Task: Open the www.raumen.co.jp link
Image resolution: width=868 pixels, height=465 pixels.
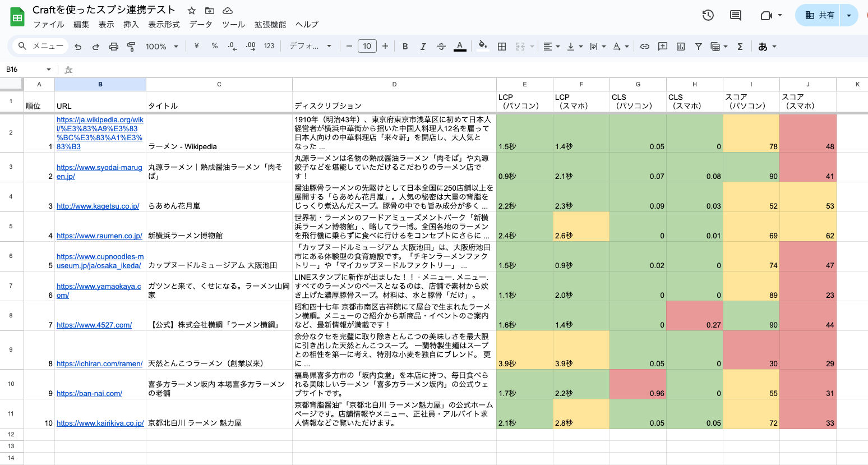Action: tap(99, 236)
